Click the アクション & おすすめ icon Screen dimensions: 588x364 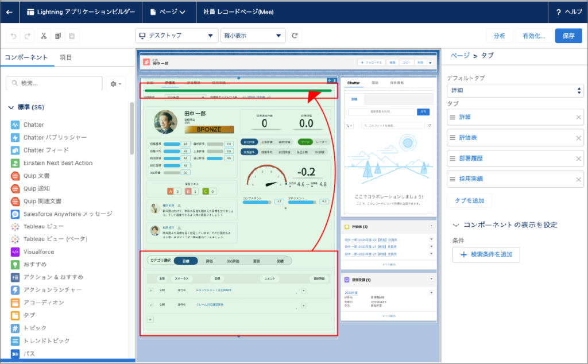click(15, 277)
